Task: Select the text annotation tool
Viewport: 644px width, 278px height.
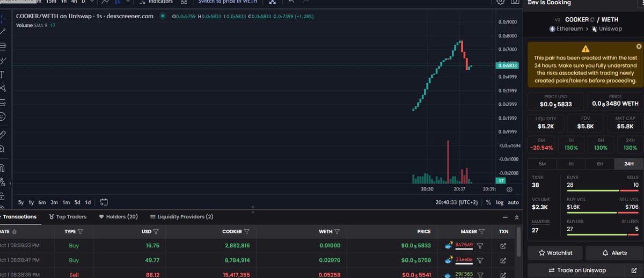Action: click(3, 75)
